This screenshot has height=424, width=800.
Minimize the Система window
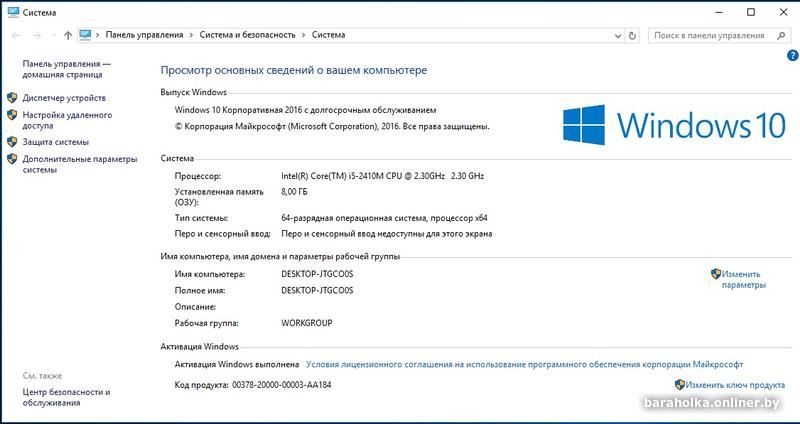pyautogui.click(x=718, y=12)
